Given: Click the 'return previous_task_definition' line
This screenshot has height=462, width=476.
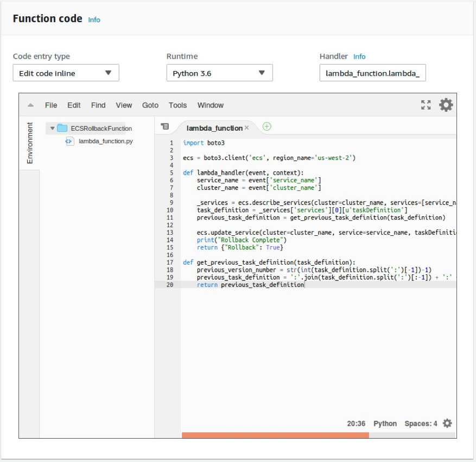Looking at the screenshot, I should pyautogui.click(x=250, y=285).
